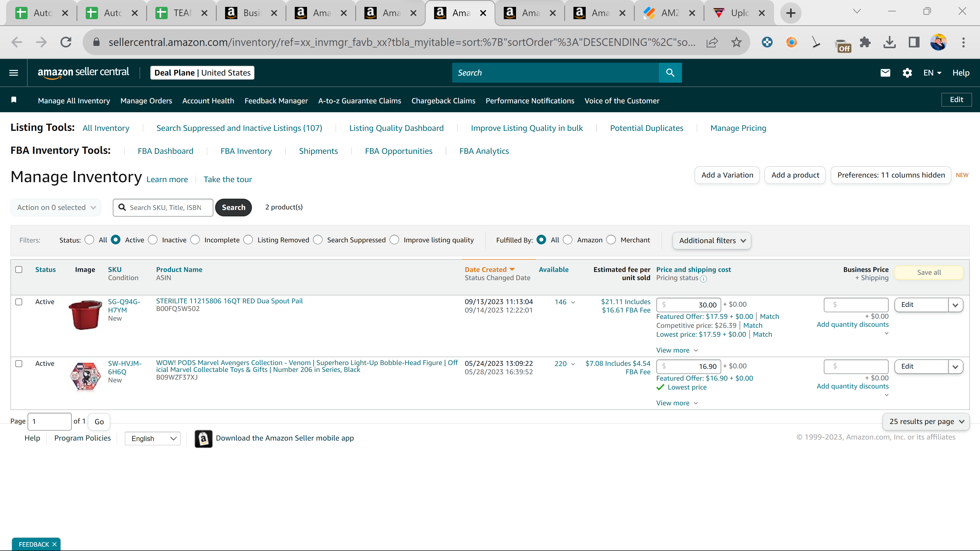Click the site lock icon in address bar

click(x=96, y=42)
